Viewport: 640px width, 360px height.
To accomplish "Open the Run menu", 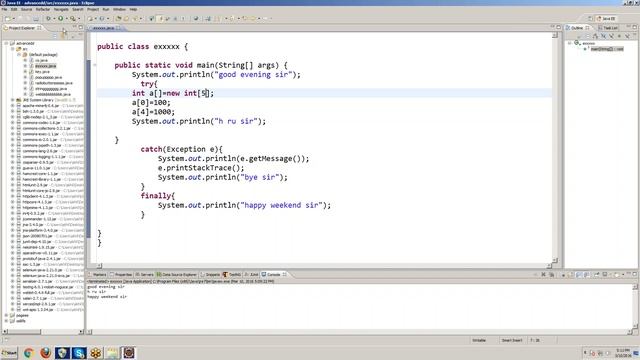I will (x=106, y=9).
